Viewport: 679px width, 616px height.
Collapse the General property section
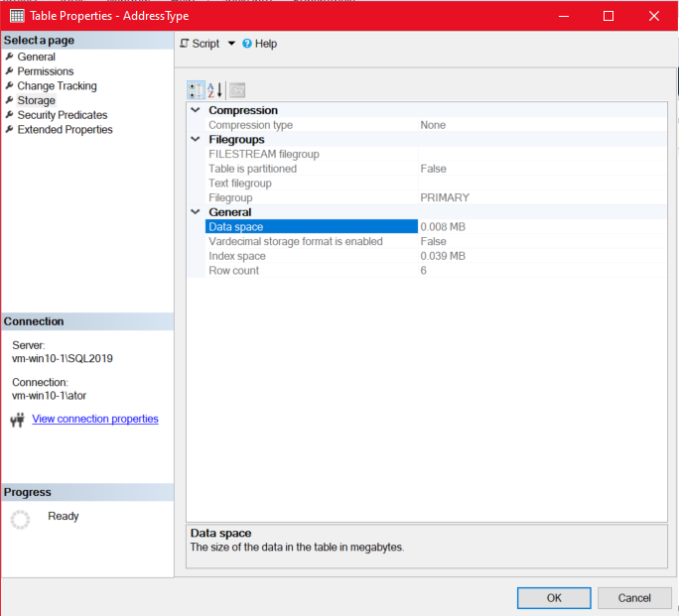(x=196, y=211)
